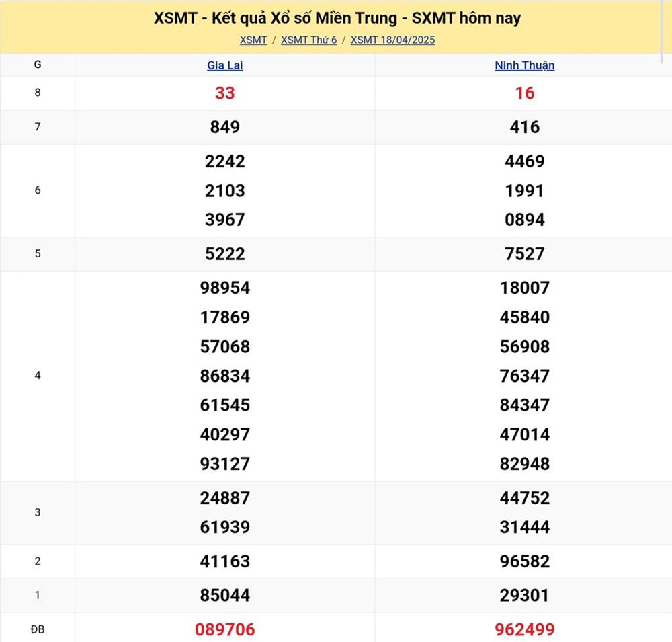Click Ninh Thuận prize 5 number 7527
The width and height of the screenshot is (672, 642).
(x=524, y=254)
